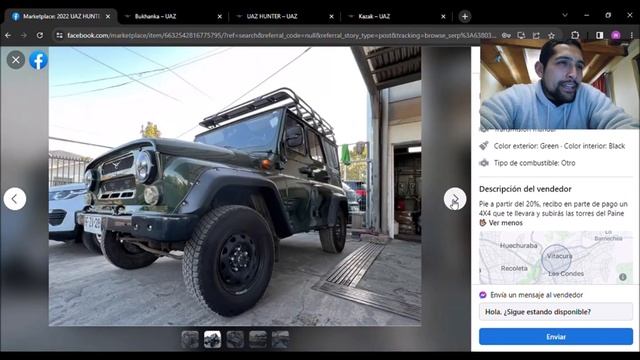
Task: Click the Messenger icon beside 'Envía un mensaje'
Action: pyautogui.click(x=483, y=295)
